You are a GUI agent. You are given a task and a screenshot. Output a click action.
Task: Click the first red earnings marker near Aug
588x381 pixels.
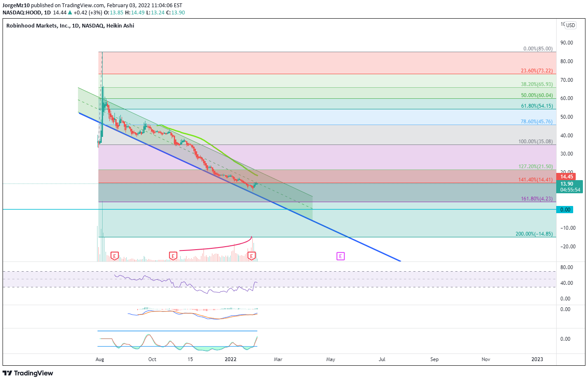(x=114, y=256)
